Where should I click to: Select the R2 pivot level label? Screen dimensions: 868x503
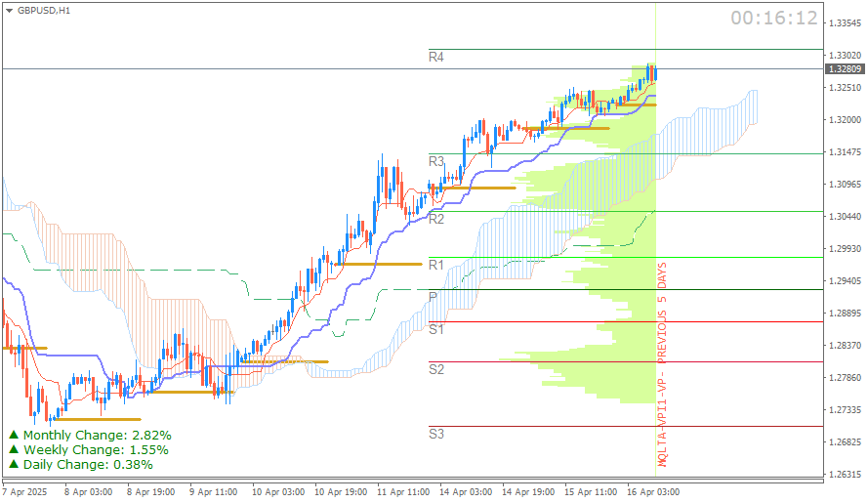(436, 219)
